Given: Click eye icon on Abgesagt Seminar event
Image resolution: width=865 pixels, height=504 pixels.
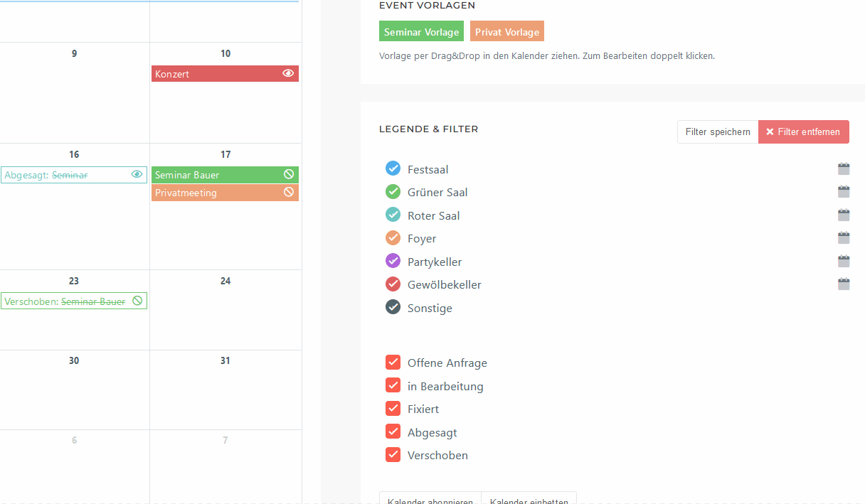Looking at the screenshot, I should 137,174.
